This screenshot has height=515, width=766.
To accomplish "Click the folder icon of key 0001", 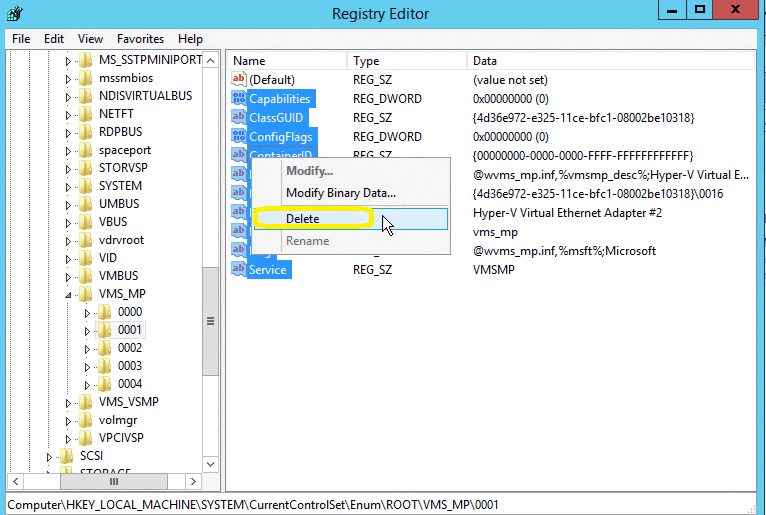I will tap(104, 330).
